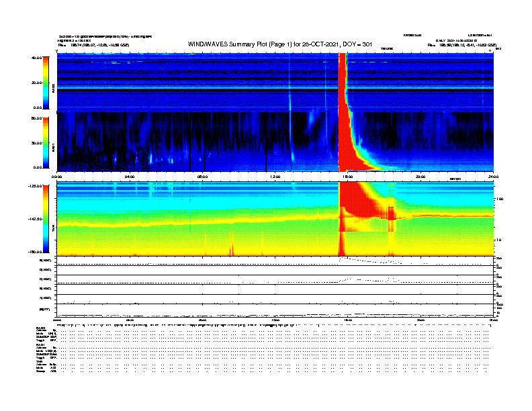
Task: Click the bright cyan horizontal band in RAD2 panel
Action: pos(275,87)
